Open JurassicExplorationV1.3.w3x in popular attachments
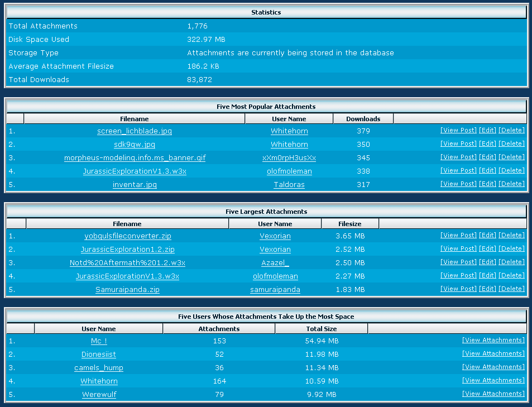Image resolution: width=532 pixels, height=407 pixels. pos(135,171)
